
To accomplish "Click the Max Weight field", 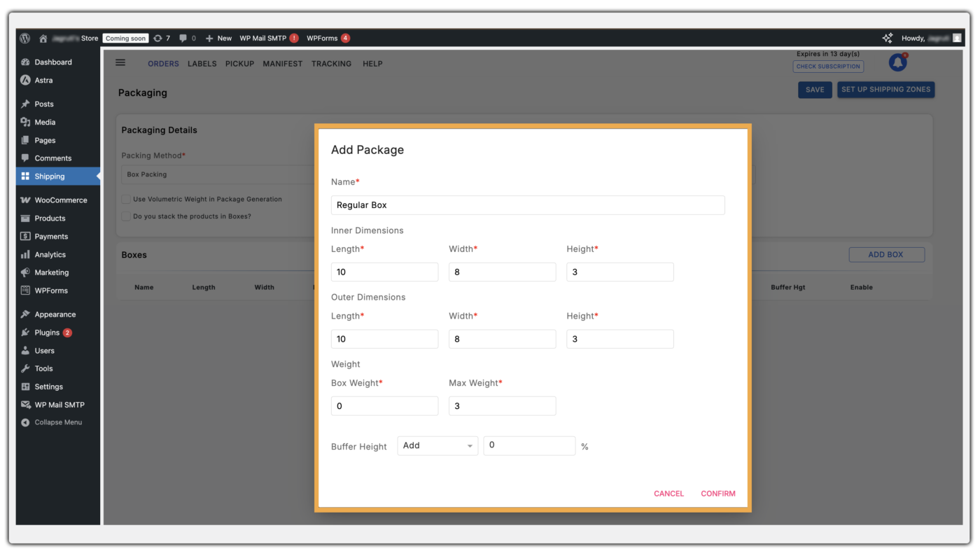I will 503,406.
